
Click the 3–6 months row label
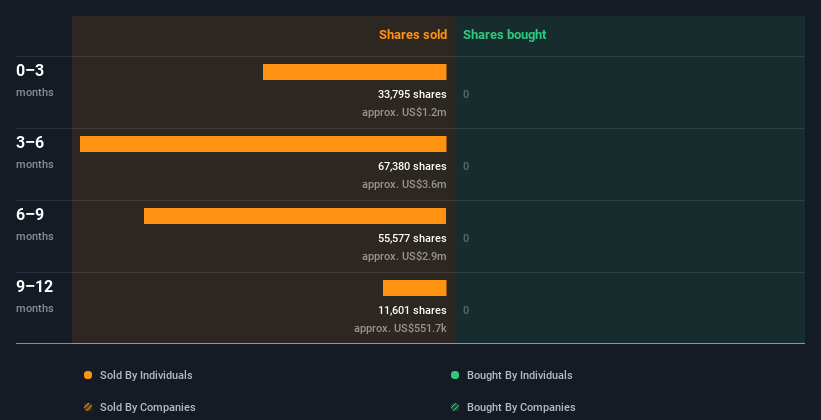click(35, 152)
